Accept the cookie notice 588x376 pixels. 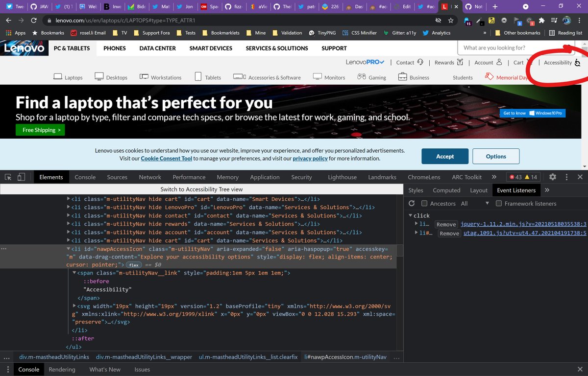(445, 156)
